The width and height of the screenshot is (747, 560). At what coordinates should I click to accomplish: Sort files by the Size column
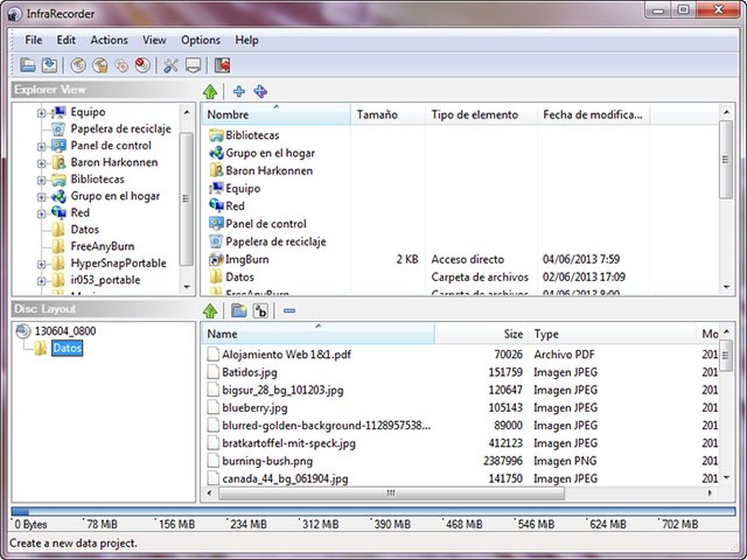(x=513, y=333)
